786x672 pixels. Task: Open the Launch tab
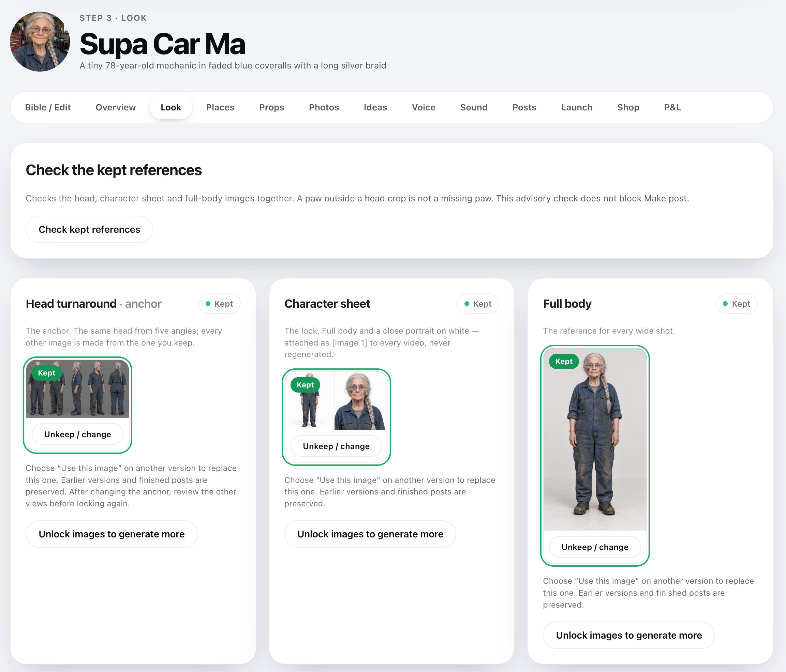577,107
